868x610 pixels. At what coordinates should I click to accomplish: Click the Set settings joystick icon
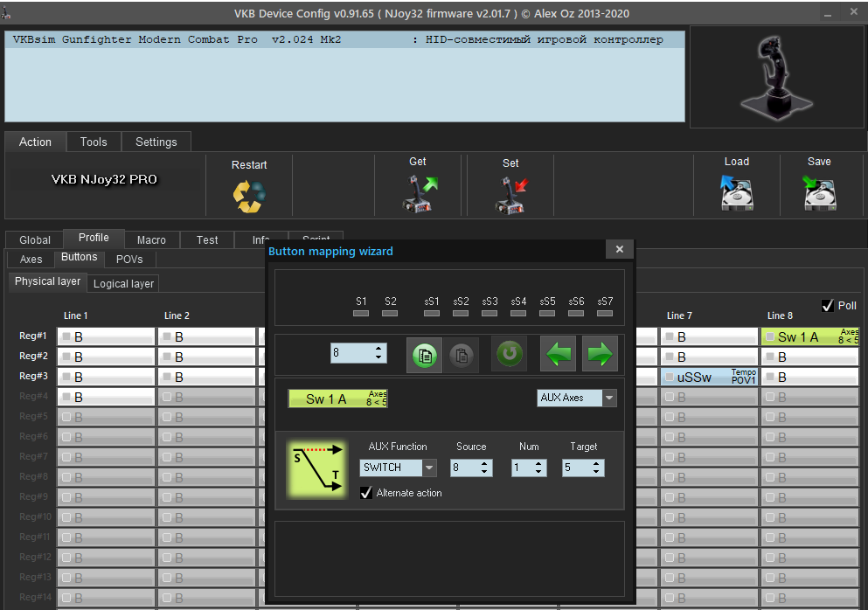(511, 196)
